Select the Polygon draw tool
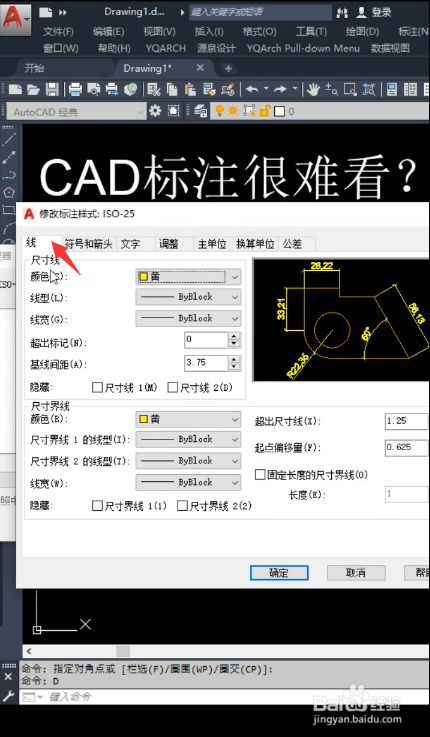The width and height of the screenshot is (430, 737). click(9, 193)
